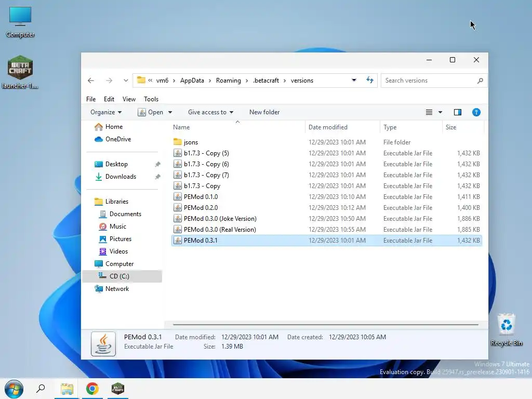The width and height of the screenshot is (532, 399).
Task: Open Pictures library
Action: 115,239
